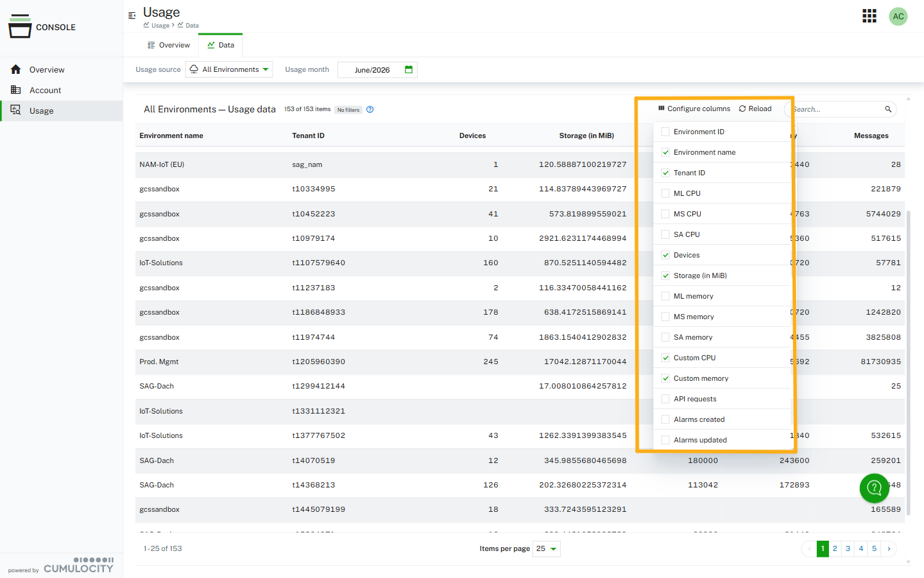Go to Overview in the sidebar
Image resolution: width=924 pixels, height=578 pixels.
point(62,69)
